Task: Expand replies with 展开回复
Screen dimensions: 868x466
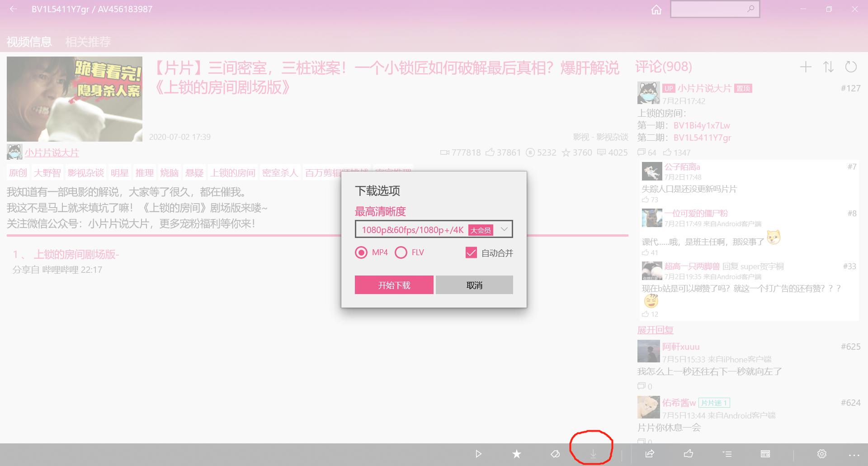Action: click(655, 330)
